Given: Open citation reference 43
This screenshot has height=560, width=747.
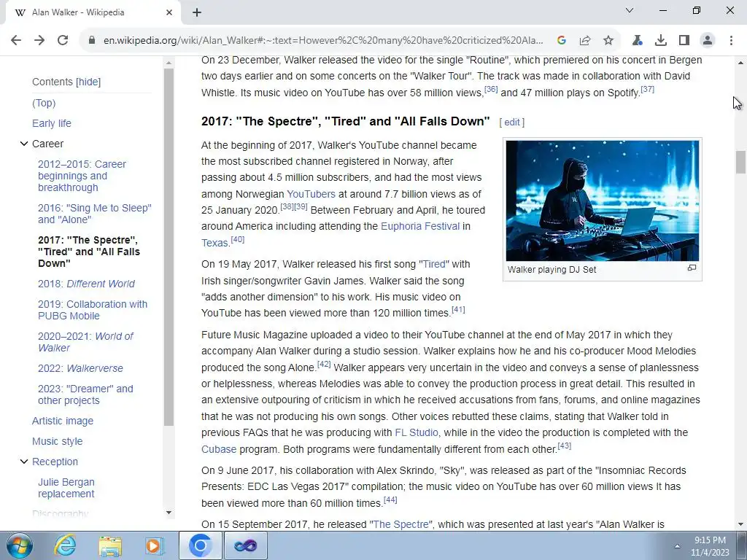Looking at the screenshot, I should point(564,446).
